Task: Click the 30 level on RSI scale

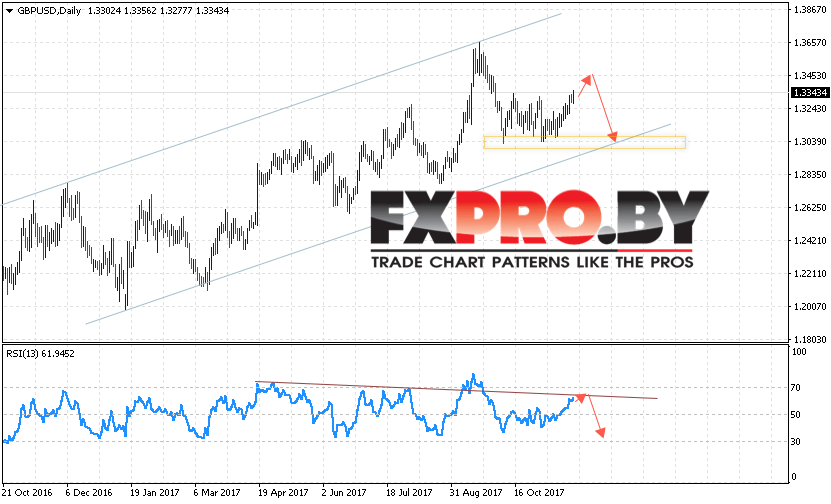Action: coord(795,441)
